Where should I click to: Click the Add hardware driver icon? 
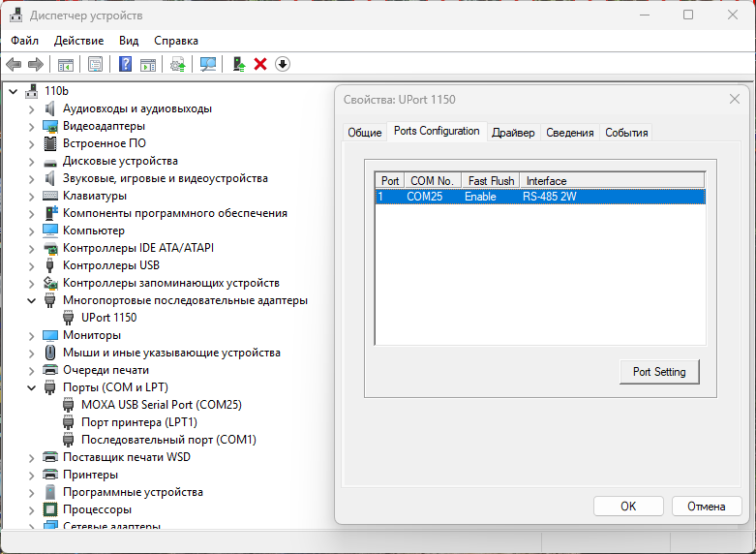point(239,64)
